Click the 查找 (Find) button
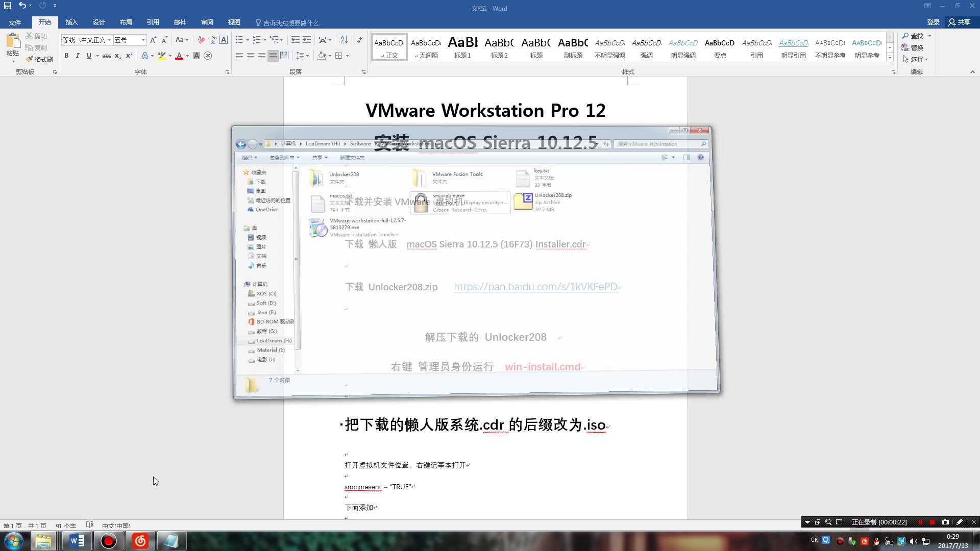 click(x=914, y=36)
